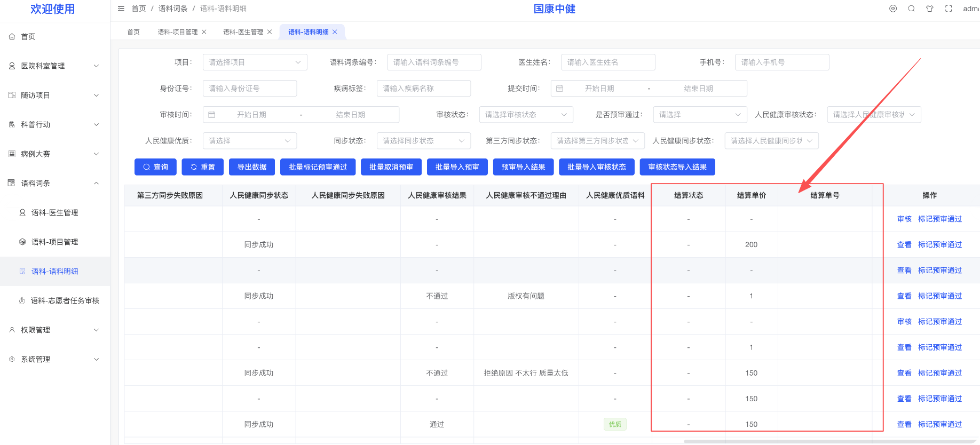
Task: Click 审核状态导入结果 button
Action: [677, 167]
